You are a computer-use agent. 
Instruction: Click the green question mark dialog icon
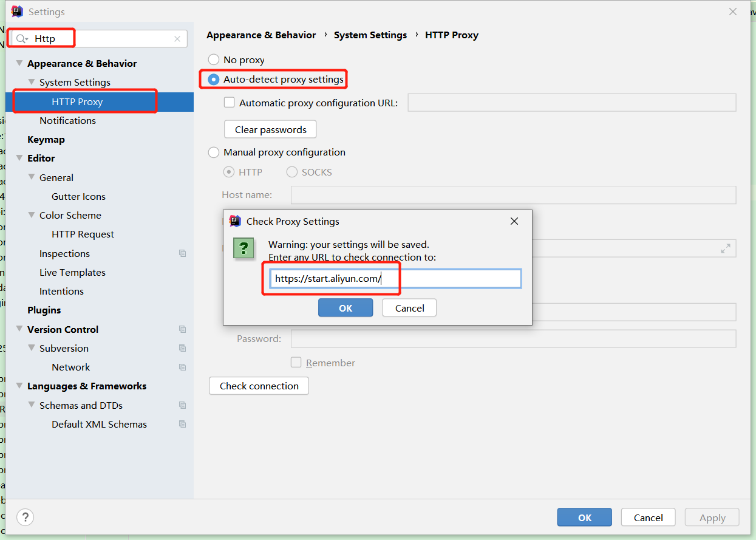pyautogui.click(x=243, y=248)
